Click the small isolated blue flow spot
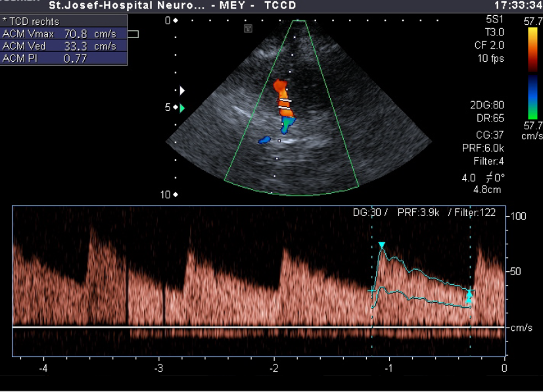Screen dimensions: 543x392 click(x=264, y=140)
